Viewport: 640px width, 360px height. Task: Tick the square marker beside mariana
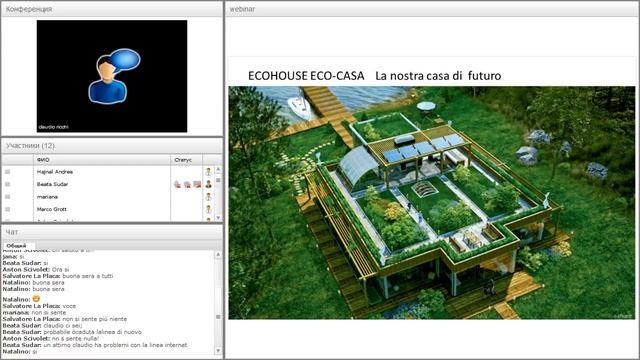tap(7, 197)
